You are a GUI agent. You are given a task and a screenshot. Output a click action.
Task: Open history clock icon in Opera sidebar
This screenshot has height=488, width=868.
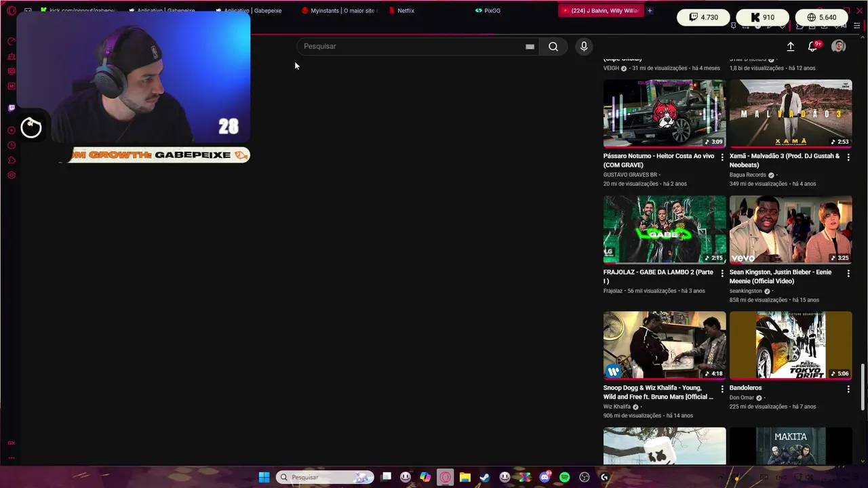click(x=12, y=146)
